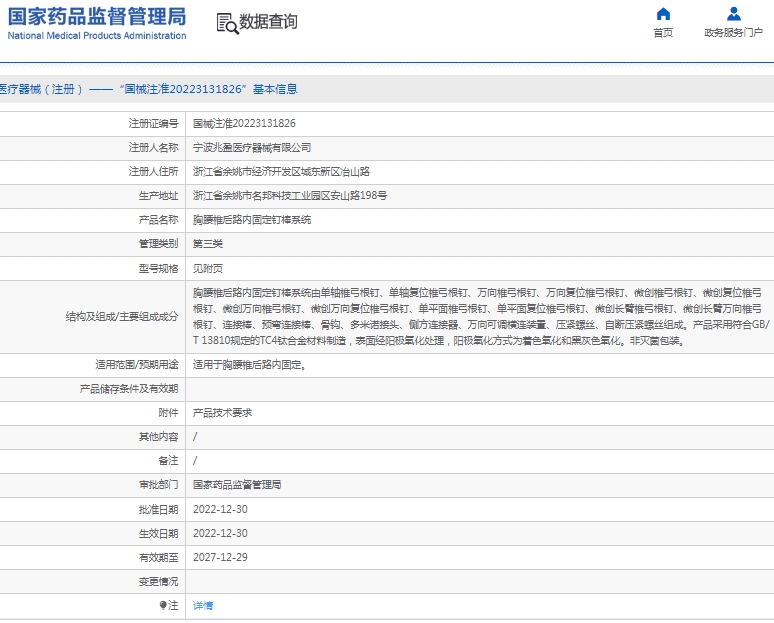The width and height of the screenshot is (774, 623).
Task: Click the 数据查询 magnifier document icon
Action: (226, 23)
